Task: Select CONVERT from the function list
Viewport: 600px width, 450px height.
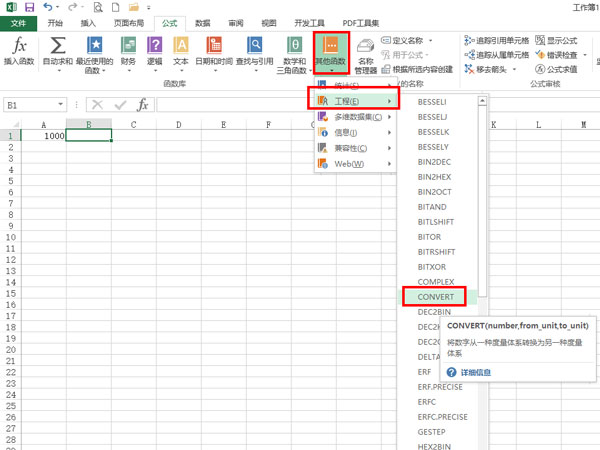Action: (x=436, y=298)
